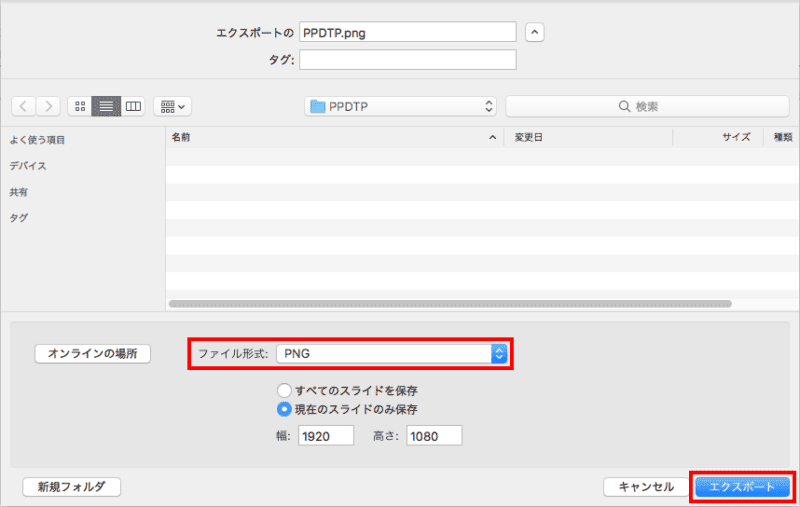Switch to column view
The image size is (800, 507).
[x=133, y=106]
